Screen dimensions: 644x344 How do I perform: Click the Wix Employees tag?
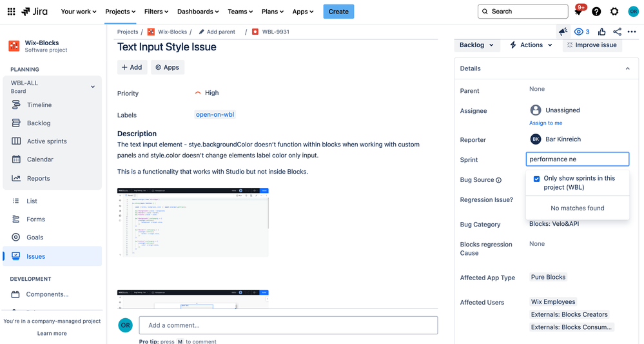click(553, 301)
